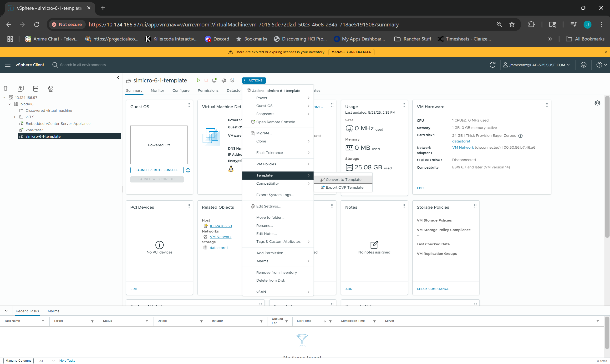
Task: Click the green Power On icon
Action: point(198,80)
